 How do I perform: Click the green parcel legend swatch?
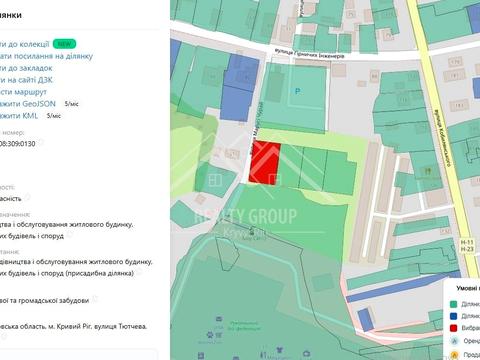(453, 304)
